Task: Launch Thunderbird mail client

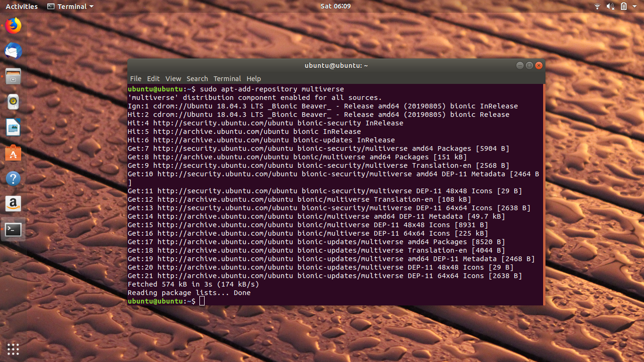Action: [13, 51]
